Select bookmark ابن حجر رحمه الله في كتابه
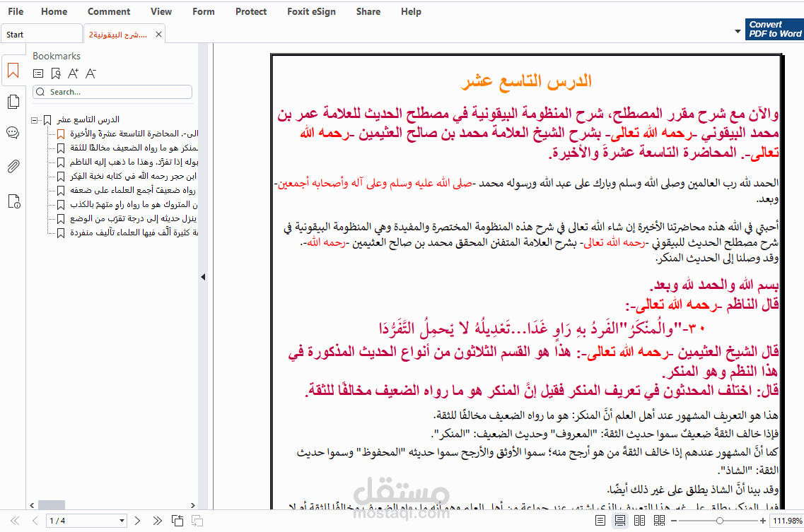Image resolution: width=804 pixels, height=532 pixels. [134, 177]
